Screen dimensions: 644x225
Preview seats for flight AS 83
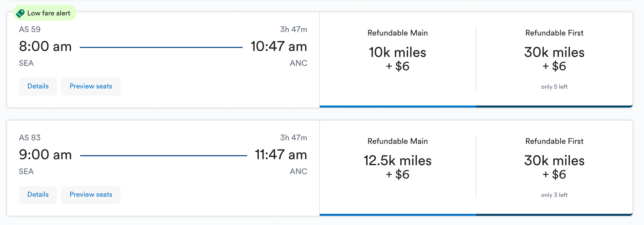pyautogui.click(x=91, y=194)
